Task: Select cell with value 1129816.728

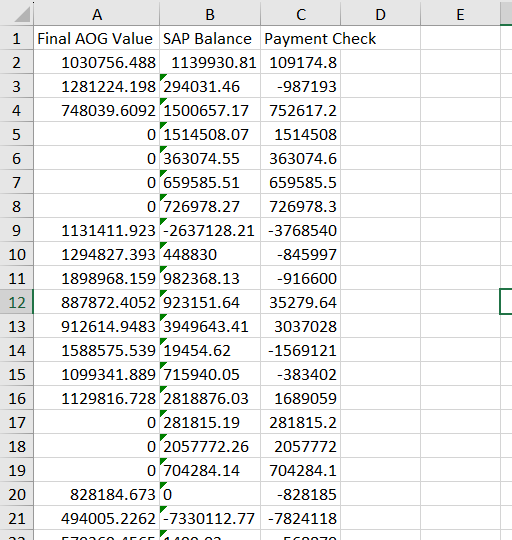Action: coord(97,398)
